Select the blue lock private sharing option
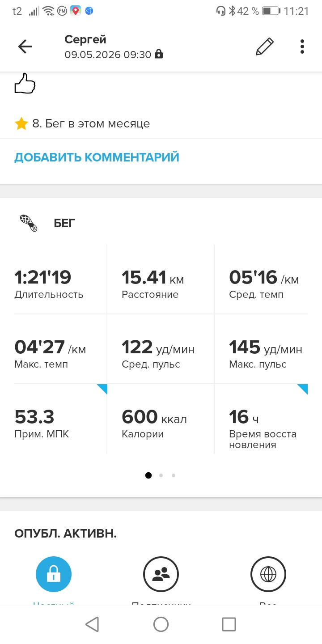Screen dimensions: 322x644 [x=54, y=575]
